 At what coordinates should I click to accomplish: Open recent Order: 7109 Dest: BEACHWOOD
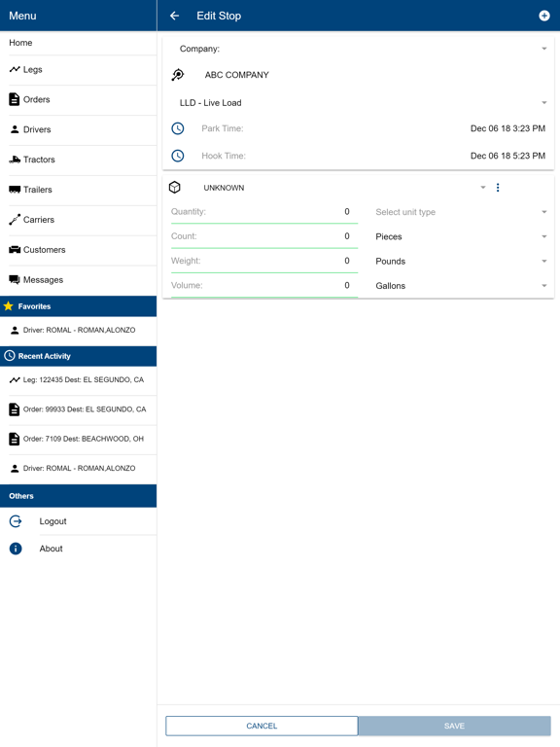(x=78, y=439)
